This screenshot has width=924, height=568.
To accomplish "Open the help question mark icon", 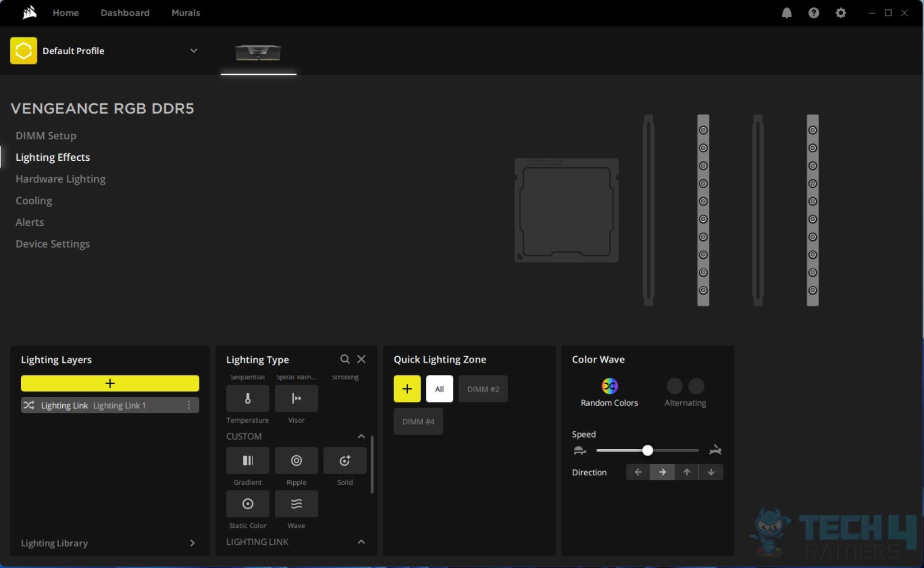I will pyautogui.click(x=813, y=13).
